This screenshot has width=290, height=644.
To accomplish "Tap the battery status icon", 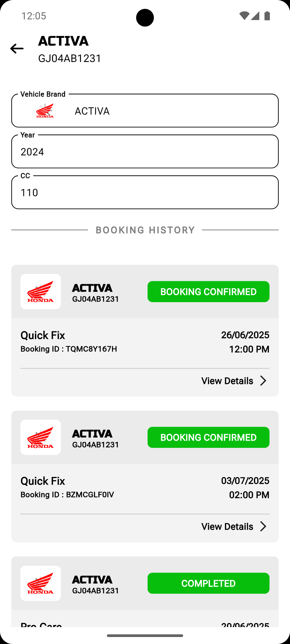I will (x=267, y=16).
